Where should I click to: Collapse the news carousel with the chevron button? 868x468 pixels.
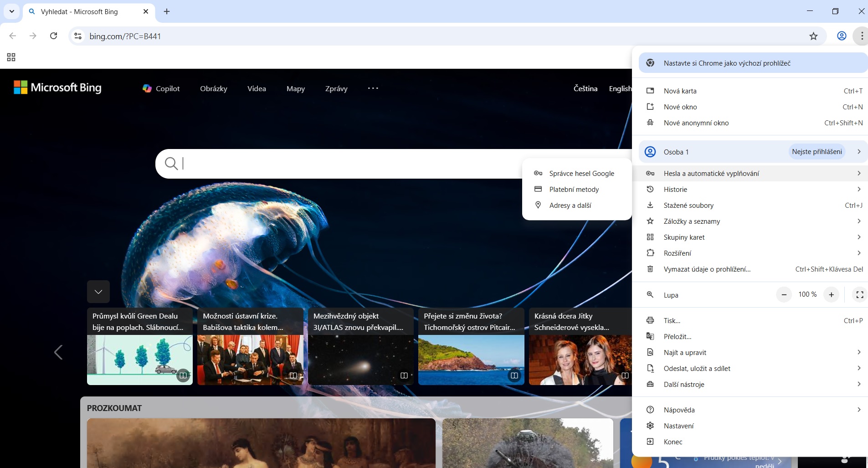[98, 292]
